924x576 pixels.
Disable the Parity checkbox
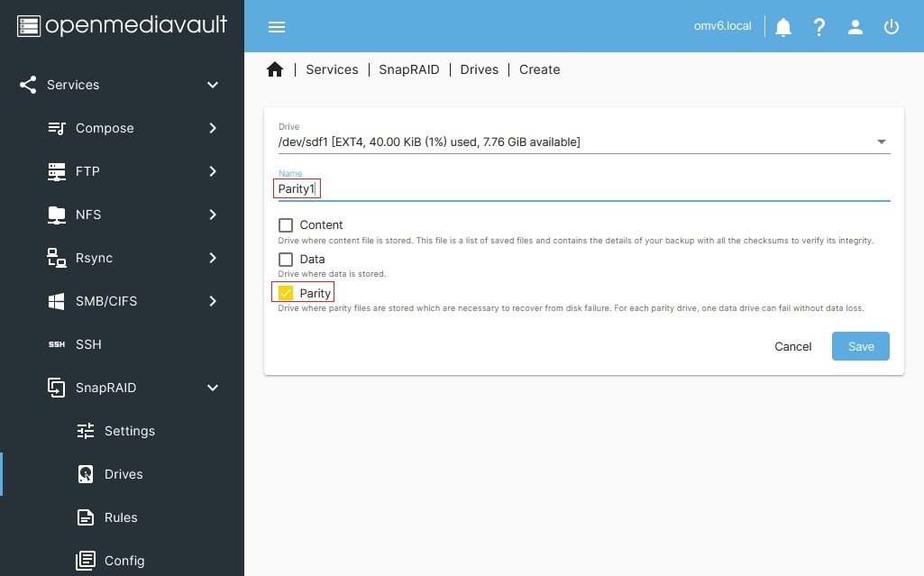tap(286, 291)
